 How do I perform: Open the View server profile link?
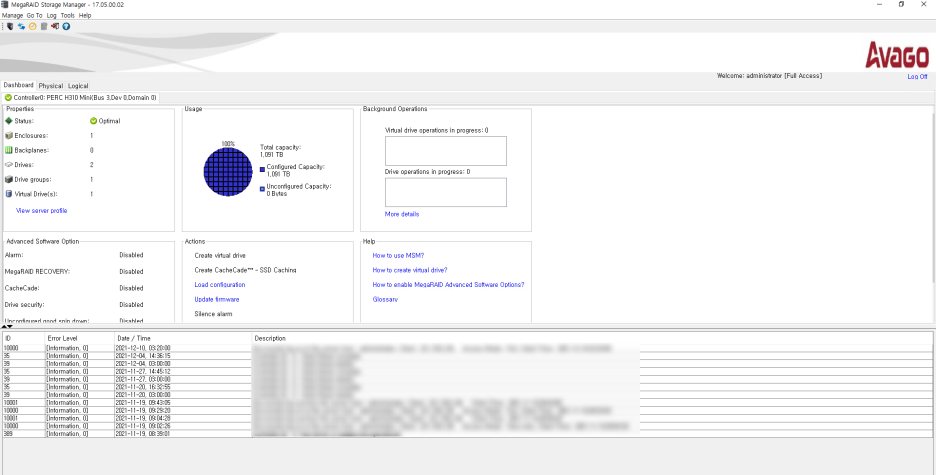pyautogui.click(x=42, y=211)
